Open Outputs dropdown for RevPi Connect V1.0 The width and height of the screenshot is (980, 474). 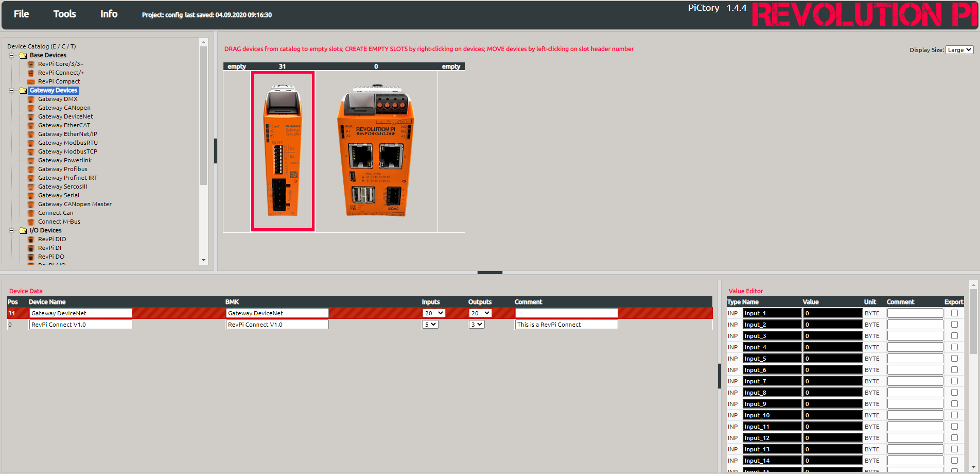pos(477,325)
